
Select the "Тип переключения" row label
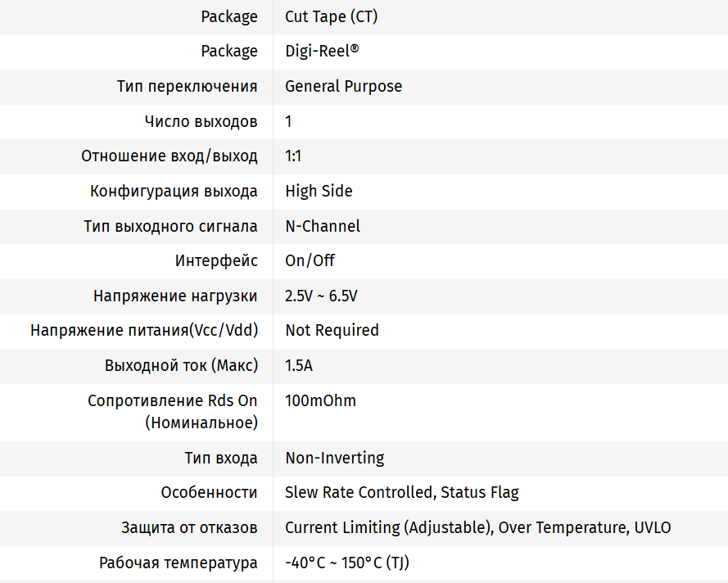188,87
